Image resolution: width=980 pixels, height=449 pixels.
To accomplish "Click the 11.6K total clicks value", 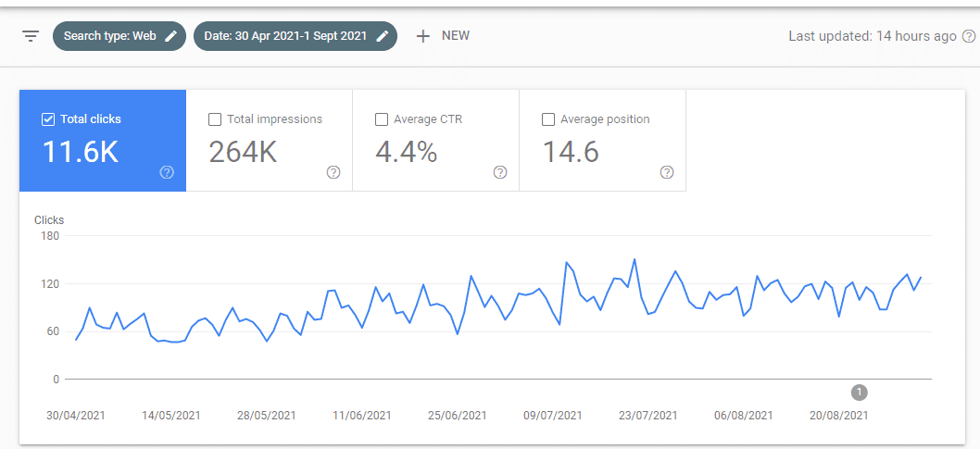I will pyautogui.click(x=80, y=152).
